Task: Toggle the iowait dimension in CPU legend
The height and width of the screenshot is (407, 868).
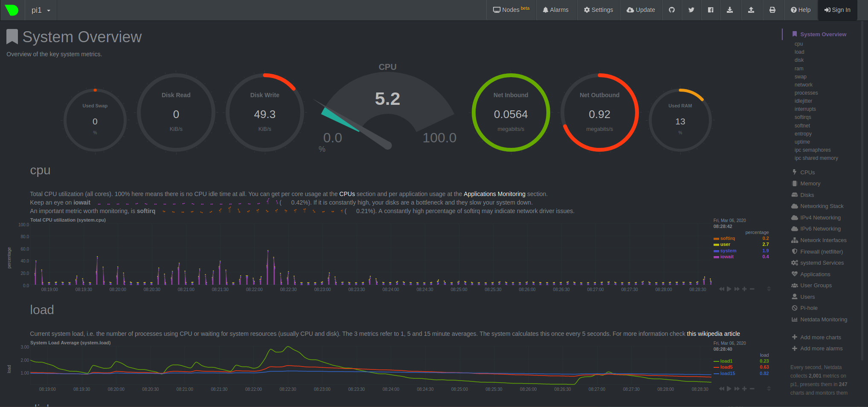Action: 727,257
